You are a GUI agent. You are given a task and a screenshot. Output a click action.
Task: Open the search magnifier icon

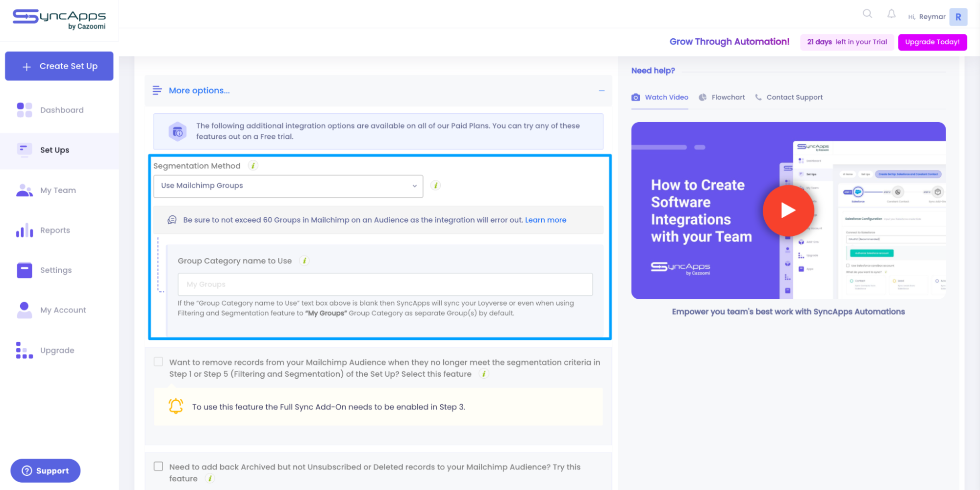click(867, 14)
